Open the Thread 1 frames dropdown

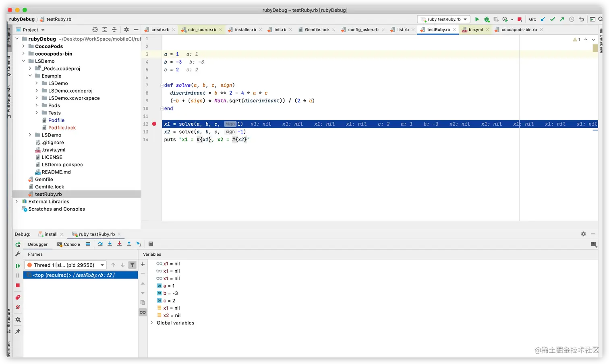coord(66,265)
